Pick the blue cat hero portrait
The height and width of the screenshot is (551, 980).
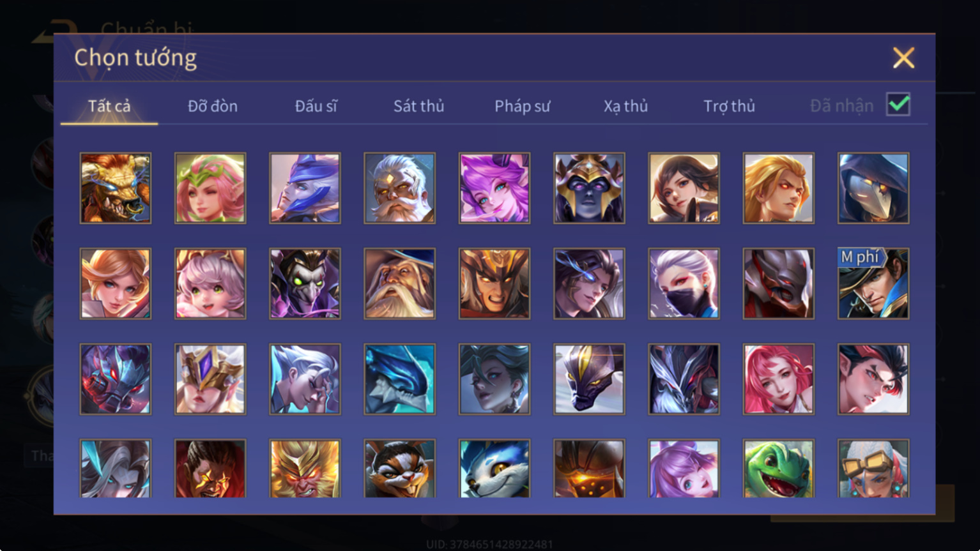tap(494, 469)
